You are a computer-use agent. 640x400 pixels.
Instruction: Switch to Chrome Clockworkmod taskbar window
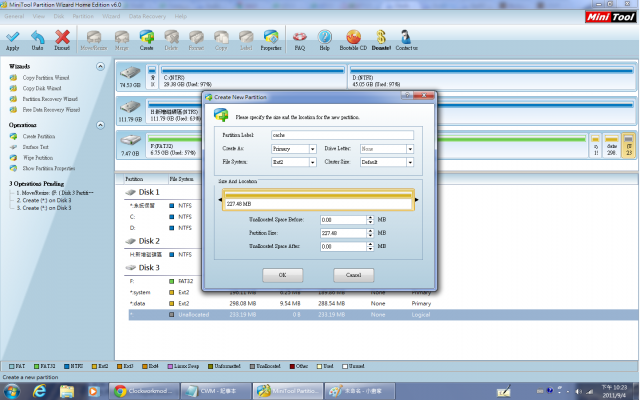pos(144,391)
